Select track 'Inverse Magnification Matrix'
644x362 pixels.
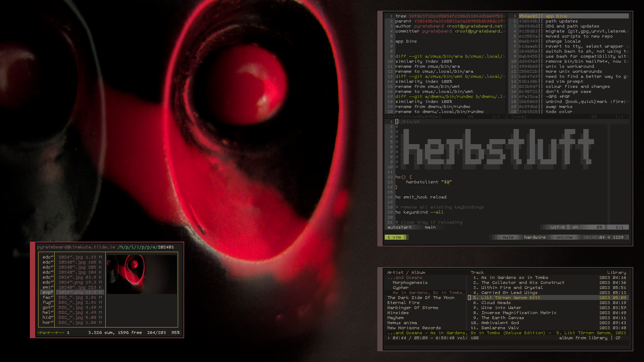click(548, 313)
